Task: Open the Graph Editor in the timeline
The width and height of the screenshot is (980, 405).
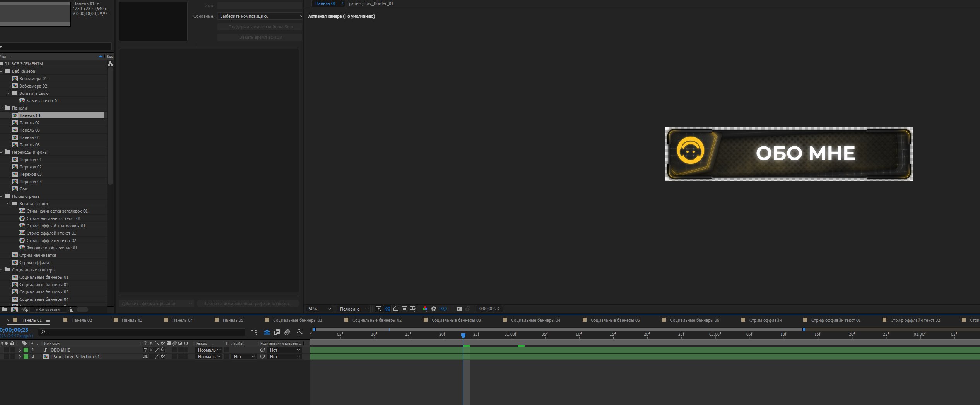Action: pyautogui.click(x=300, y=332)
